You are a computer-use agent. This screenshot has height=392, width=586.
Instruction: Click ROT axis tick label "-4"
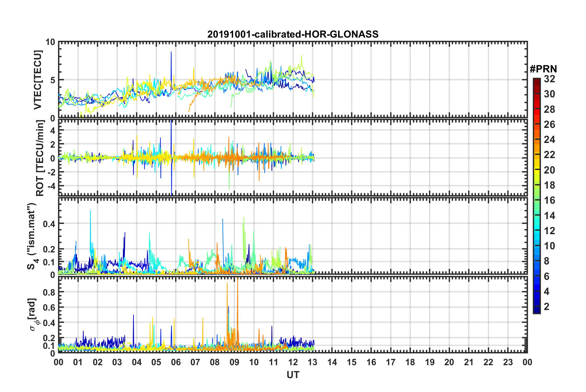pyautogui.click(x=51, y=186)
